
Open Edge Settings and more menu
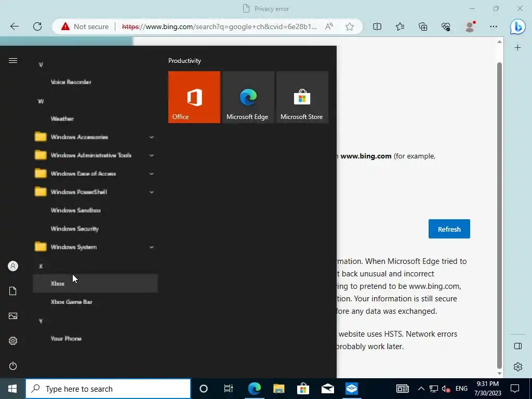[x=494, y=26]
